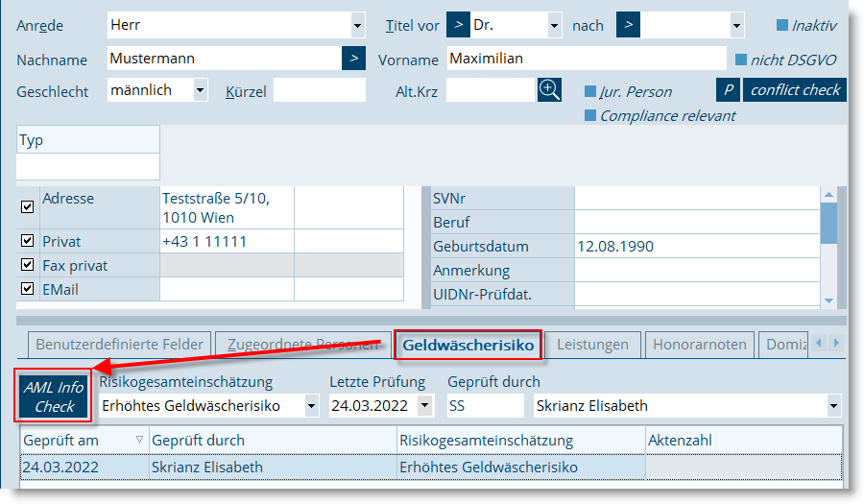
Task: Open the Honorarnoten tab
Action: coord(698,344)
